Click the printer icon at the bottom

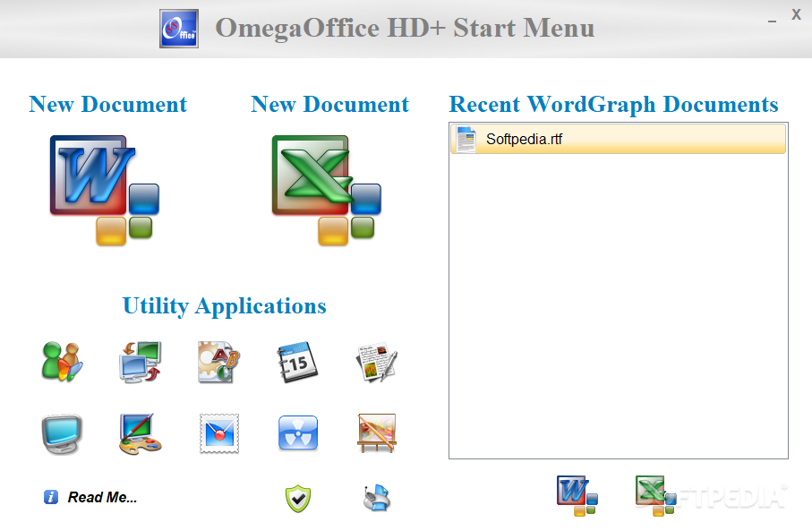click(x=377, y=498)
